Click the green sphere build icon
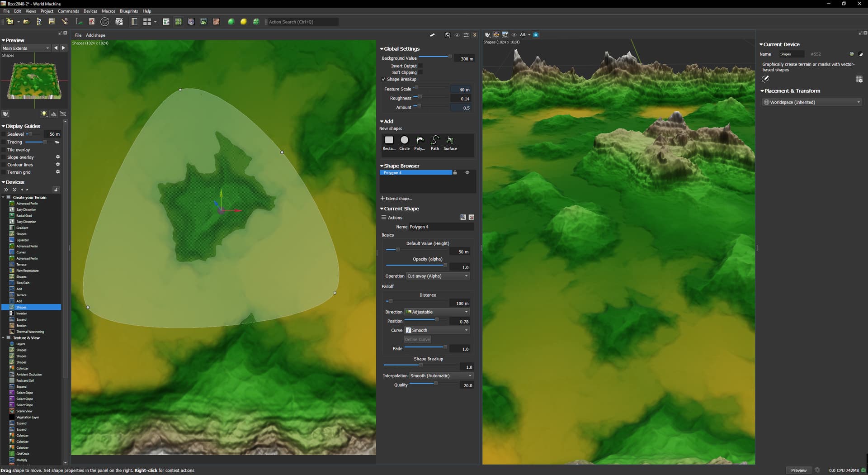The height and width of the screenshot is (475, 868). pyautogui.click(x=231, y=22)
